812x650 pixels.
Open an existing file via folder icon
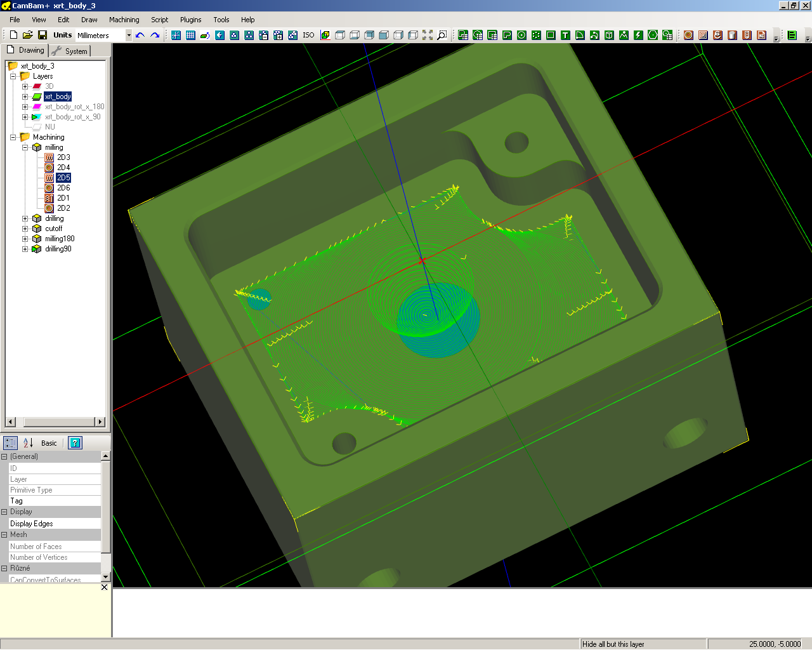tap(28, 35)
